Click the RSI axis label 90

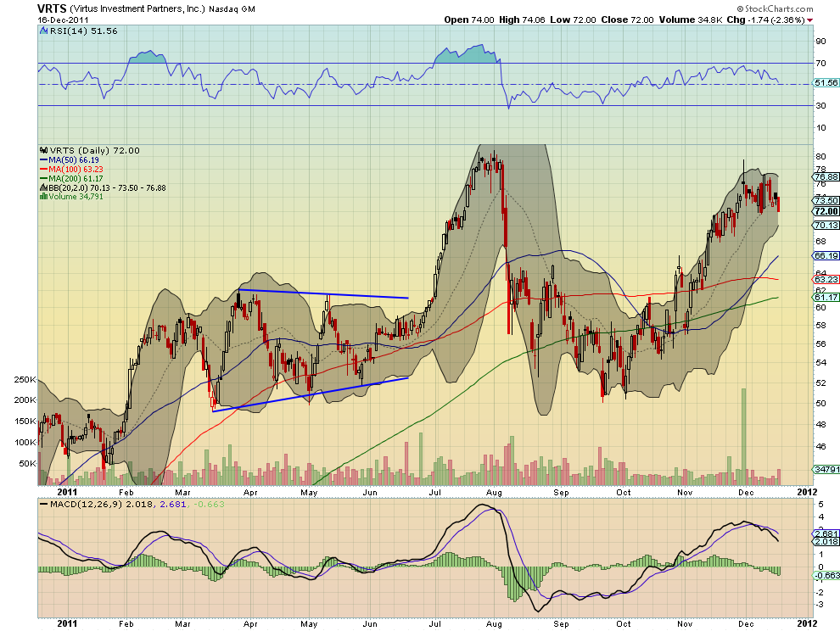(820, 42)
